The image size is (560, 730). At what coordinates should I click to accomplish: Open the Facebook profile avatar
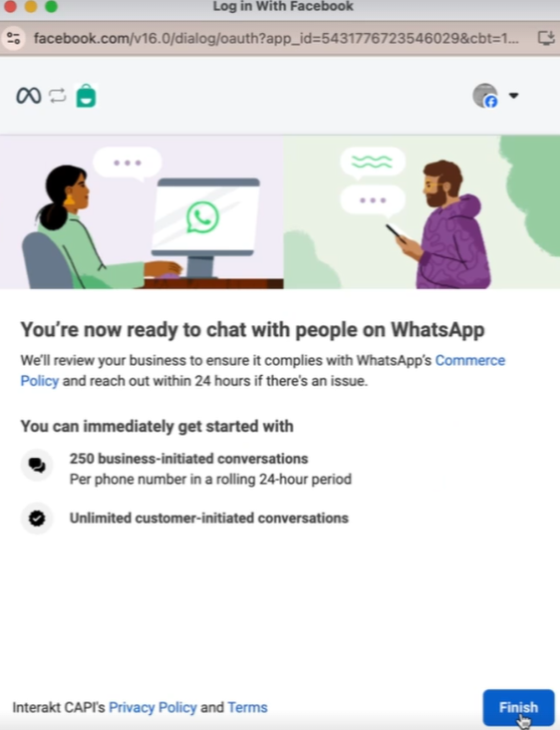click(485, 96)
